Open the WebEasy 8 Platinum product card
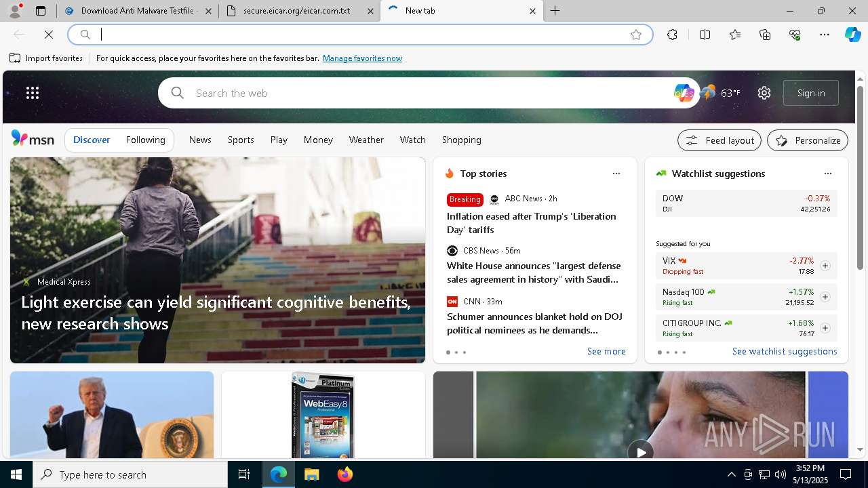 coord(323,415)
